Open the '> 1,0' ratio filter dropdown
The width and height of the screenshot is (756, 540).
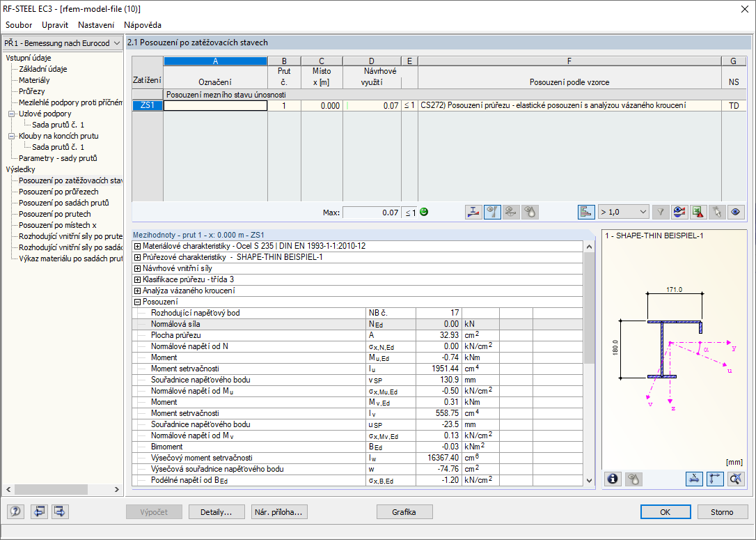click(x=623, y=212)
